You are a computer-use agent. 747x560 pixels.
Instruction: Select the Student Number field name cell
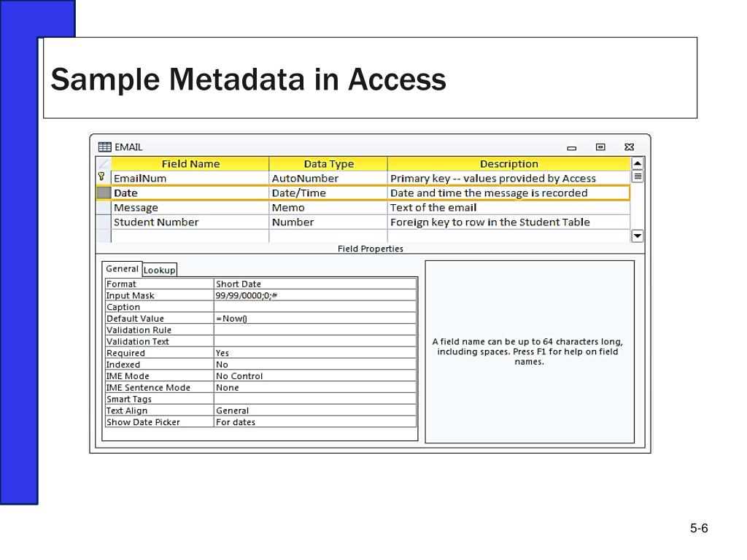point(190,222)
